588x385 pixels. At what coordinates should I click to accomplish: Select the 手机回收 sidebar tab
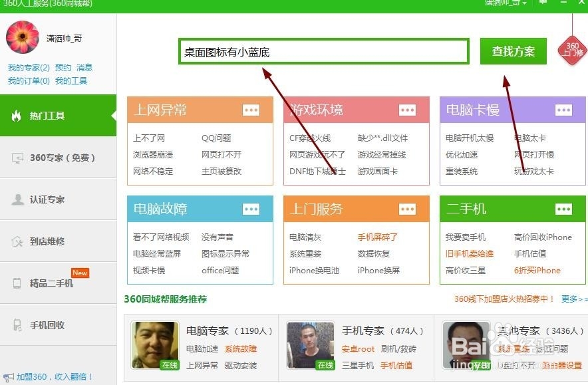tap(58, 325)
